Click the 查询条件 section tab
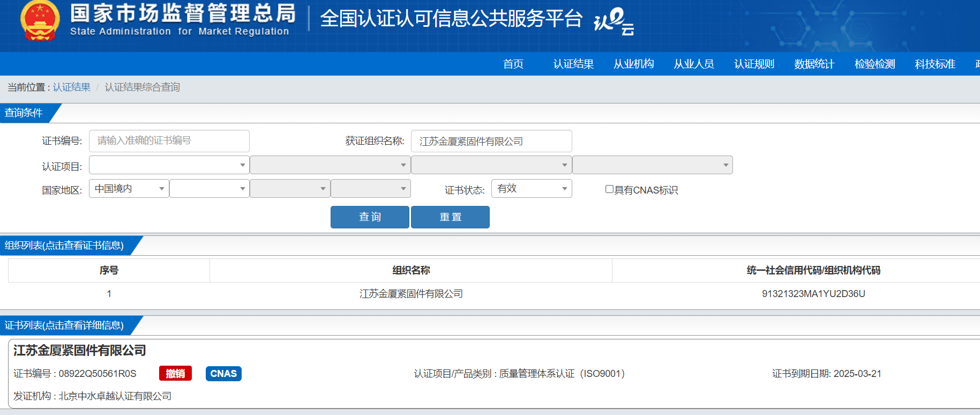 tap(24, 113)
